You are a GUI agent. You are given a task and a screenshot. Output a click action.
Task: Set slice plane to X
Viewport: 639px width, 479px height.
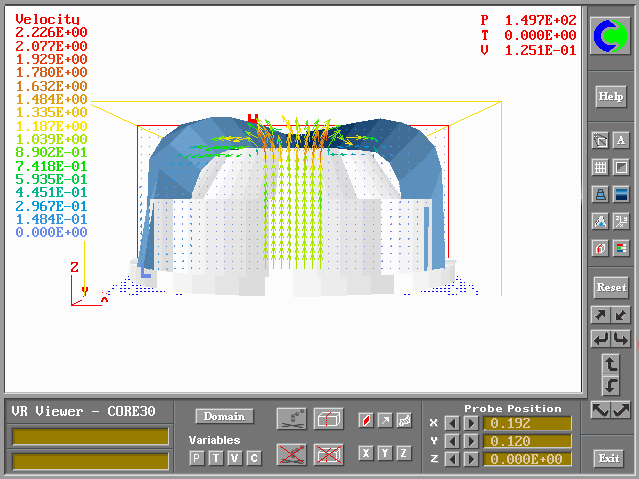click(366, 453)
